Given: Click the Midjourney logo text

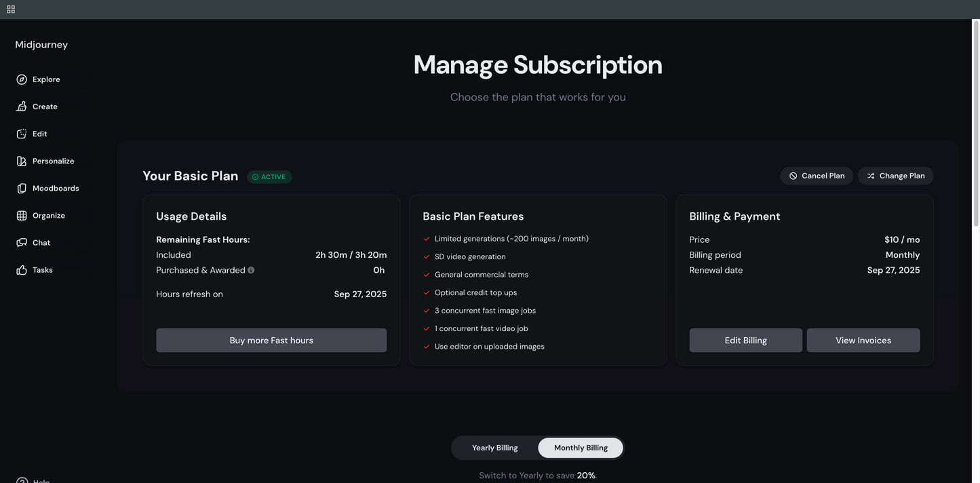Looking at the screenshot, I should click(41, 45).
